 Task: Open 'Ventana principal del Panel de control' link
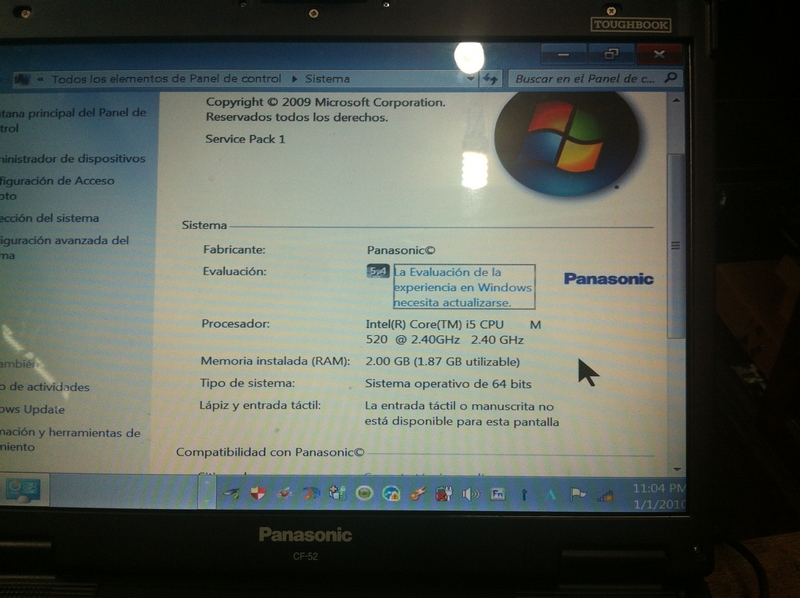click(72, 120)
